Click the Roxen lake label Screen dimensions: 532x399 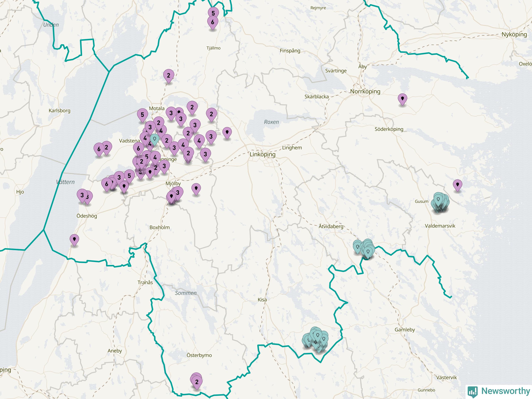click(x=271, y=122)
